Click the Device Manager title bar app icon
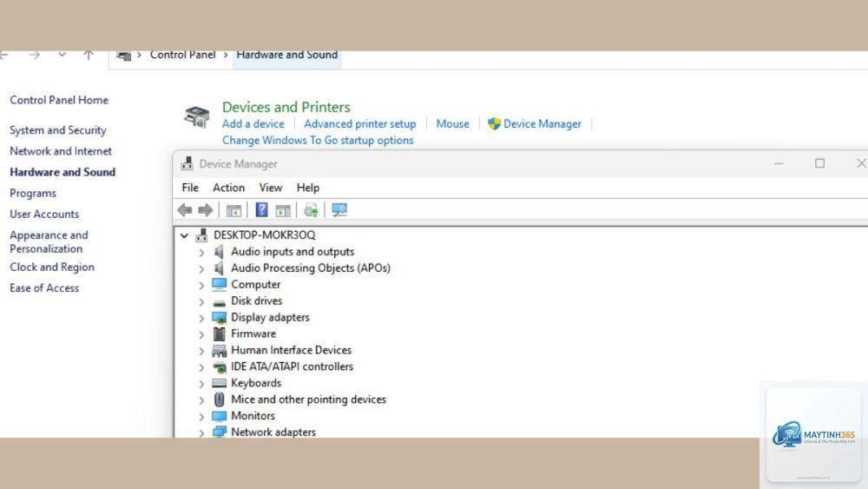Viewport: 868px width, 489px height. click(187, 163)
